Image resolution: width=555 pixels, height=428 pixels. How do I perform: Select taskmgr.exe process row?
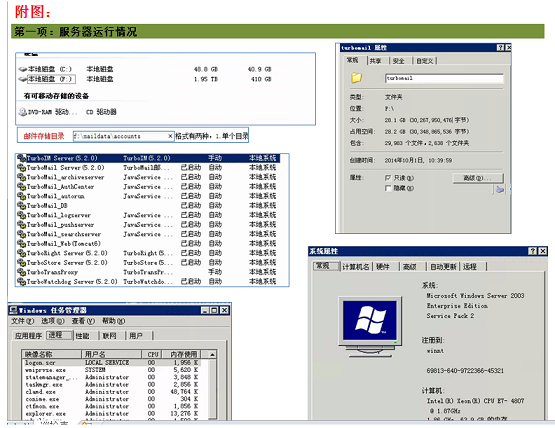112,384
